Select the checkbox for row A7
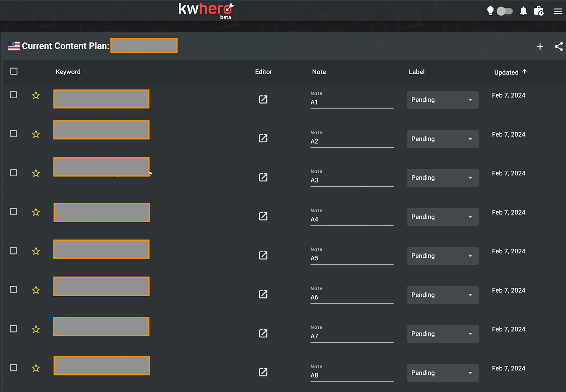 pos(13,329)
